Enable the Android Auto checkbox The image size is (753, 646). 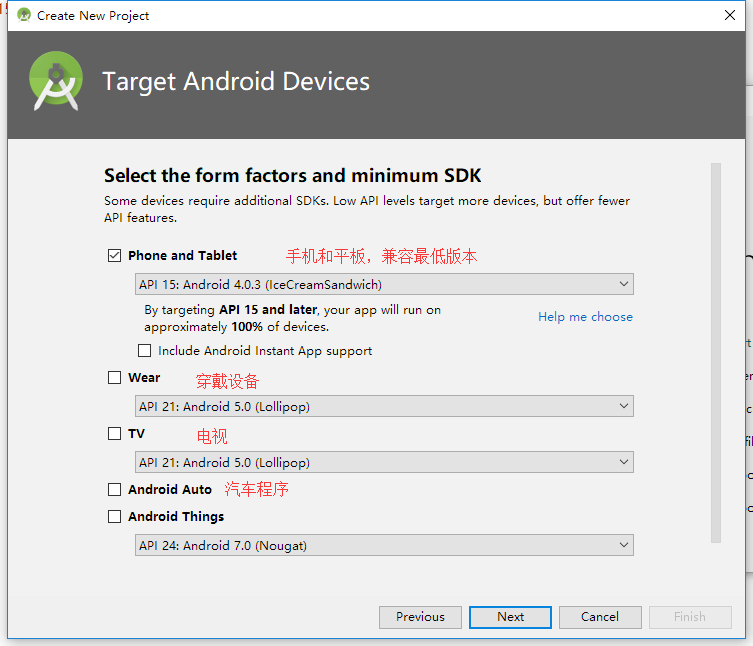114,489
